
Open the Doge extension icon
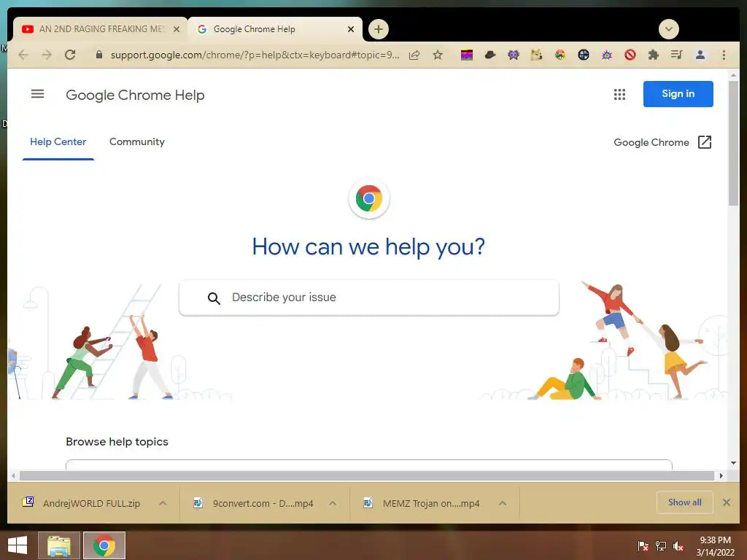coord(537,55)
